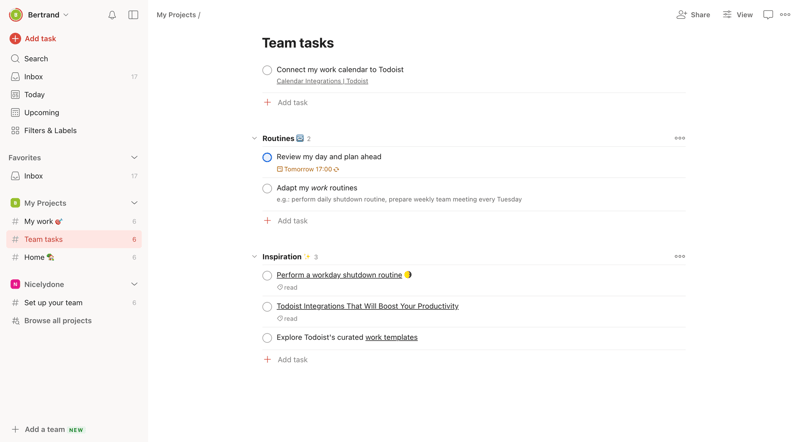This screenshot has height=442, width=800.
Task: Open Set up your team project
Action: coord(74,303)
